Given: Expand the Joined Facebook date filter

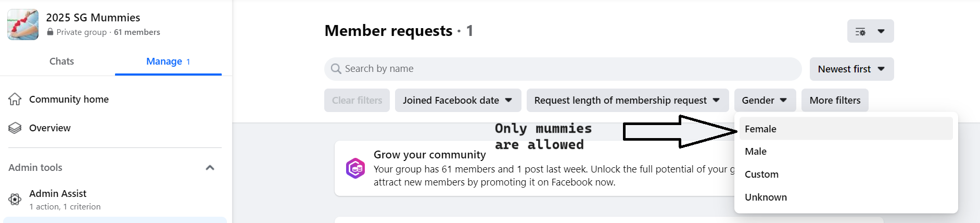Looking at the screenshot, I should 457,101.
